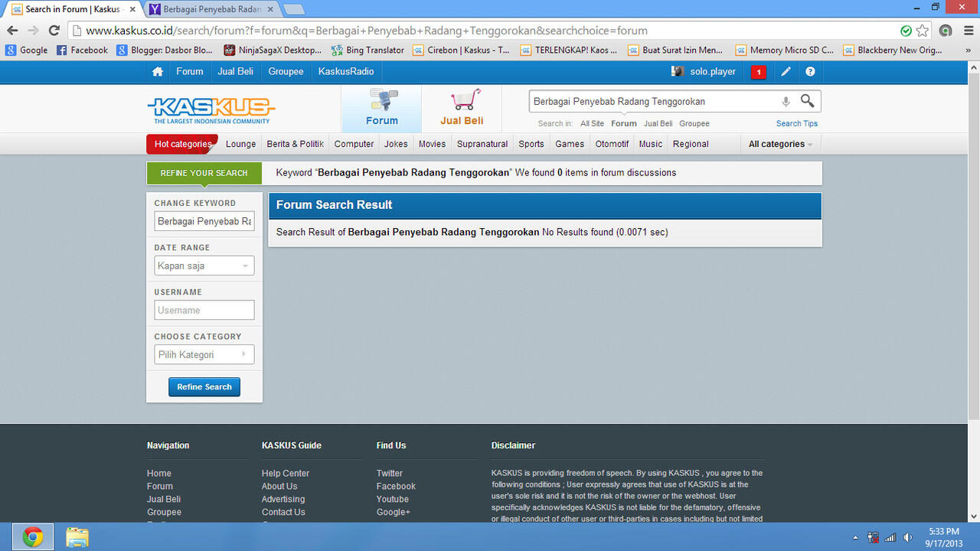The image size is (980, 551).
Task: Expand the All categories dropdown
Action: click(x=780, y=144)
